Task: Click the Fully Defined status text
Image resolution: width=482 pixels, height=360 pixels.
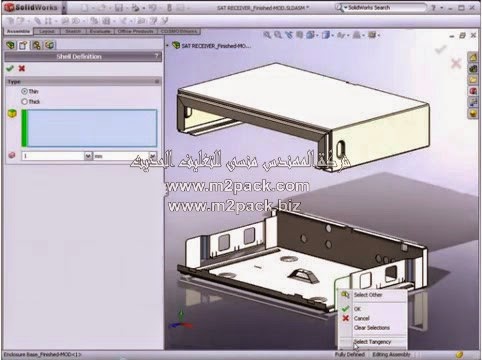Action: 350,355
